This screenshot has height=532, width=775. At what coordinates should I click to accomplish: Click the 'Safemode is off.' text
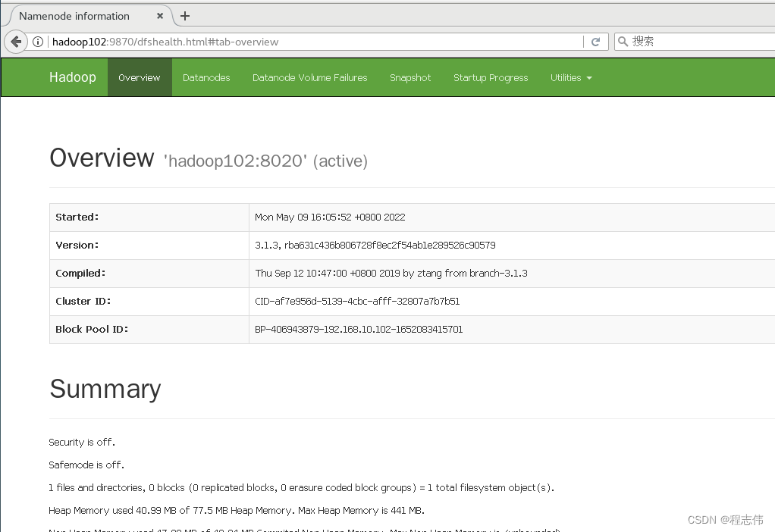click(x=86, y=465)
